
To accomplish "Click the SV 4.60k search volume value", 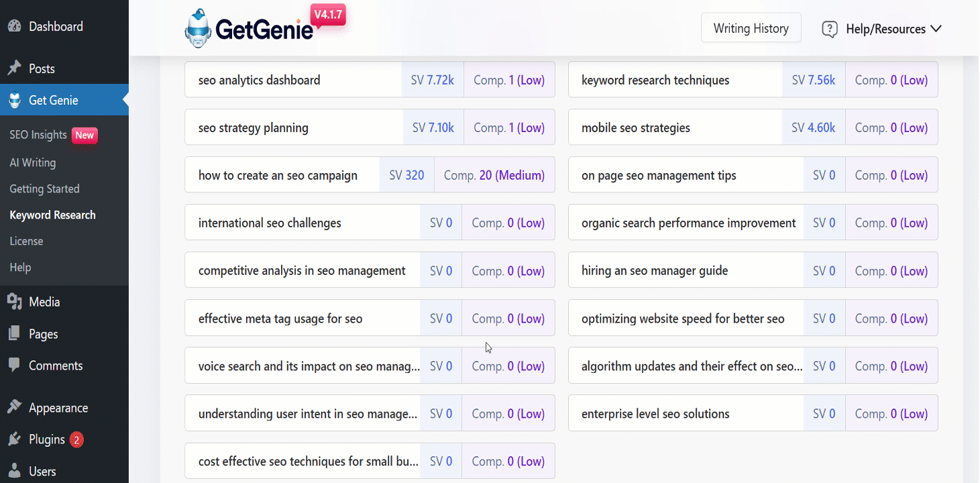I will (814, 127).
